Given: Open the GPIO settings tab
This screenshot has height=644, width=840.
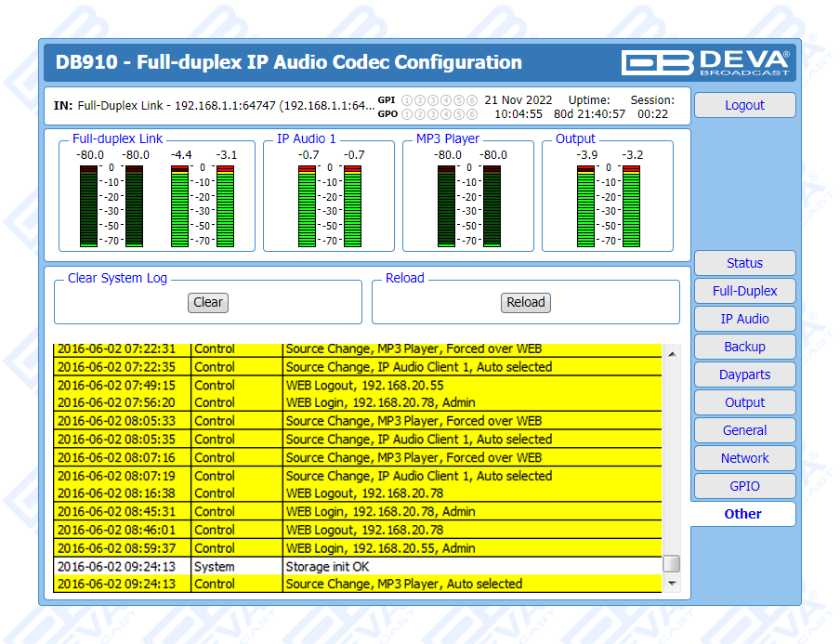Looking at the screenshot, I should (744, 486).
